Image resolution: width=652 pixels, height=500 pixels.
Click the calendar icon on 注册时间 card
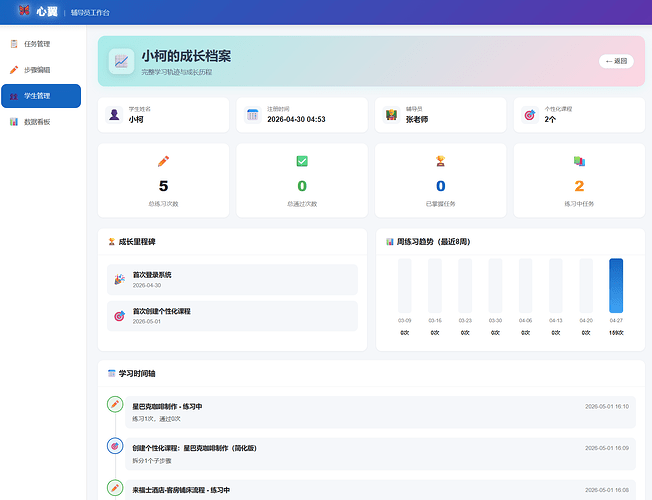[252, 114]
